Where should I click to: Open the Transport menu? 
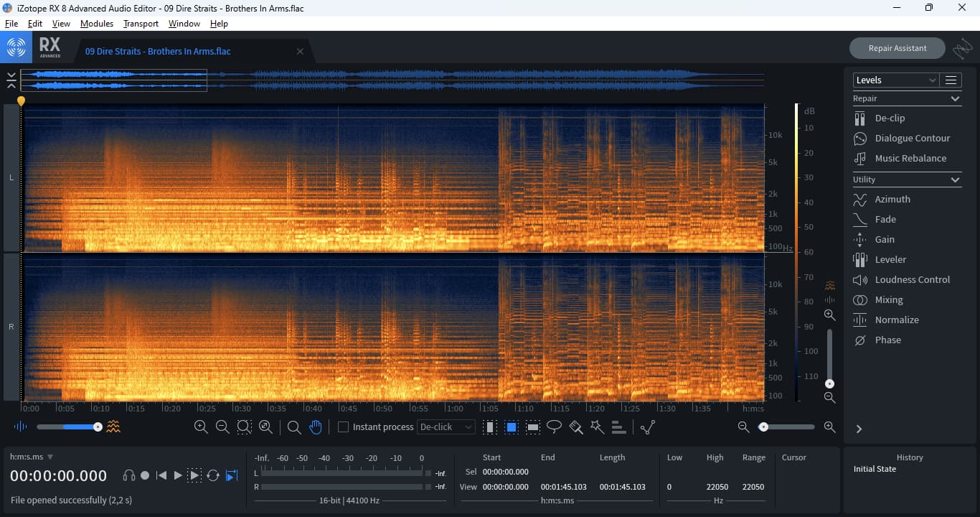[141, 24]
